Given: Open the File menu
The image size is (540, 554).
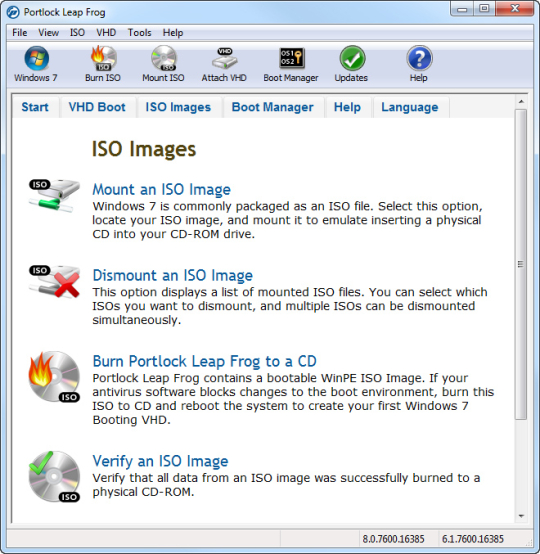Looking at the screenshot, I should pos(19,33).
